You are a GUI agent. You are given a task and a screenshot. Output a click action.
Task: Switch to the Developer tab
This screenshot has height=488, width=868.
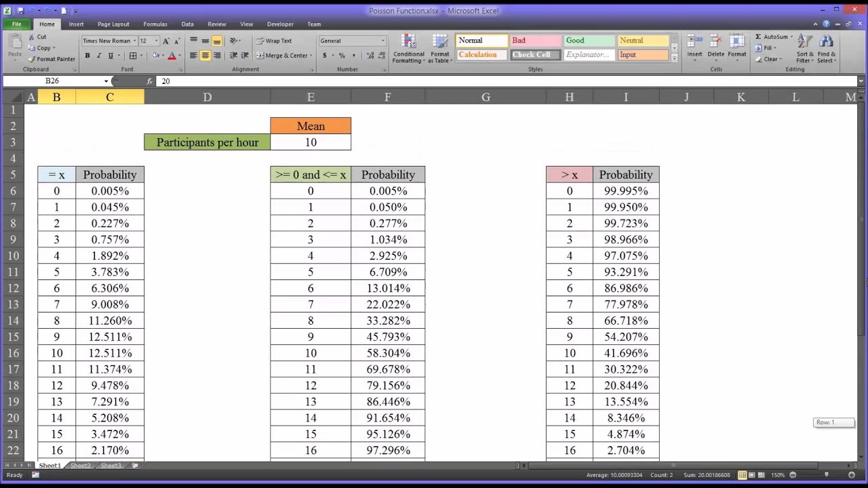point(280,24)
